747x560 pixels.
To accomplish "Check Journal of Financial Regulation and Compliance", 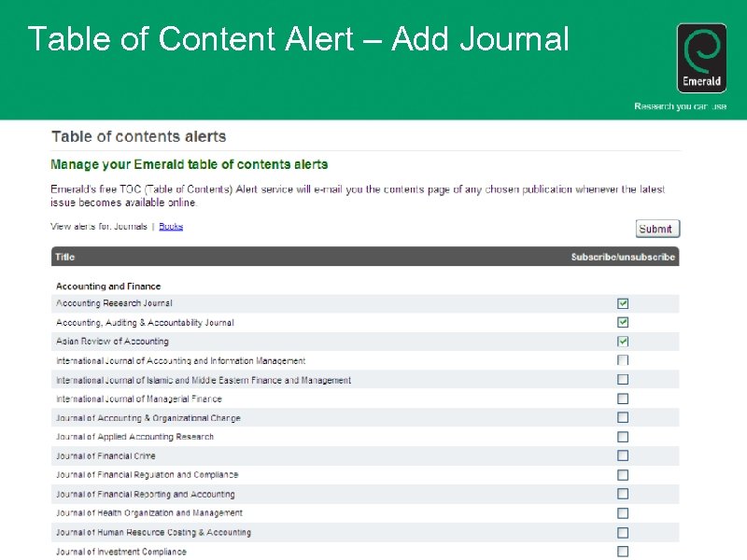I will 623,474.
